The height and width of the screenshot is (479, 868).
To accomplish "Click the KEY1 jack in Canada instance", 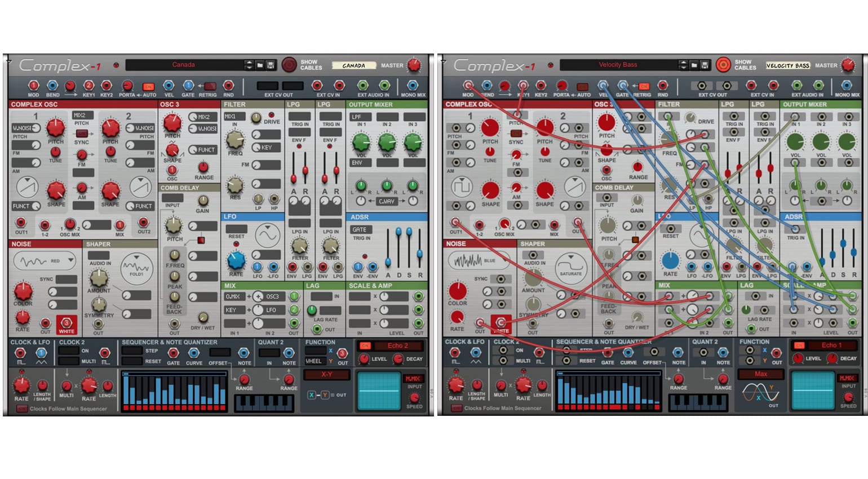I will 88,86.
